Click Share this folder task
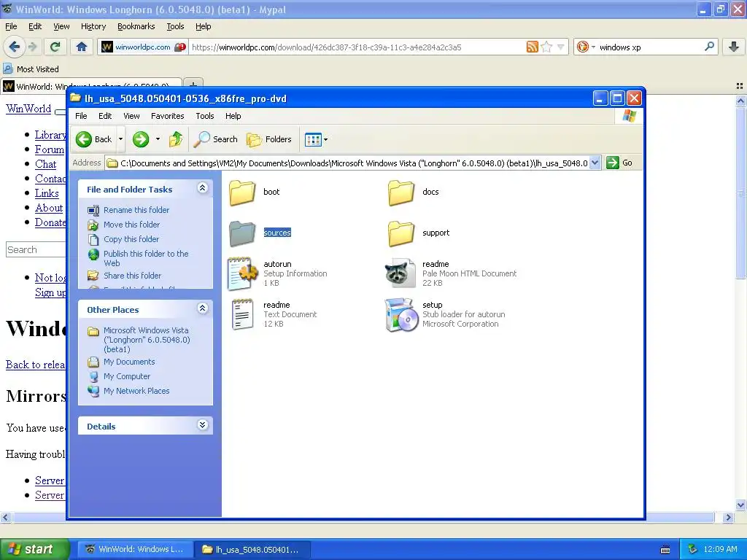 coord(132,275)
